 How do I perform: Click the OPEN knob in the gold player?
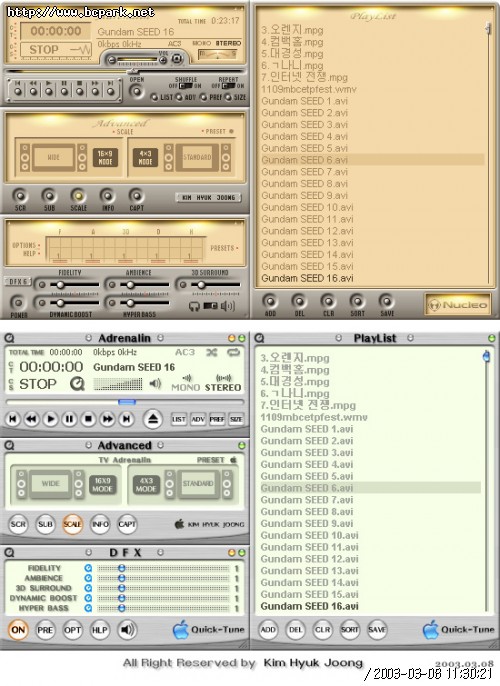(x=136, y=91)
